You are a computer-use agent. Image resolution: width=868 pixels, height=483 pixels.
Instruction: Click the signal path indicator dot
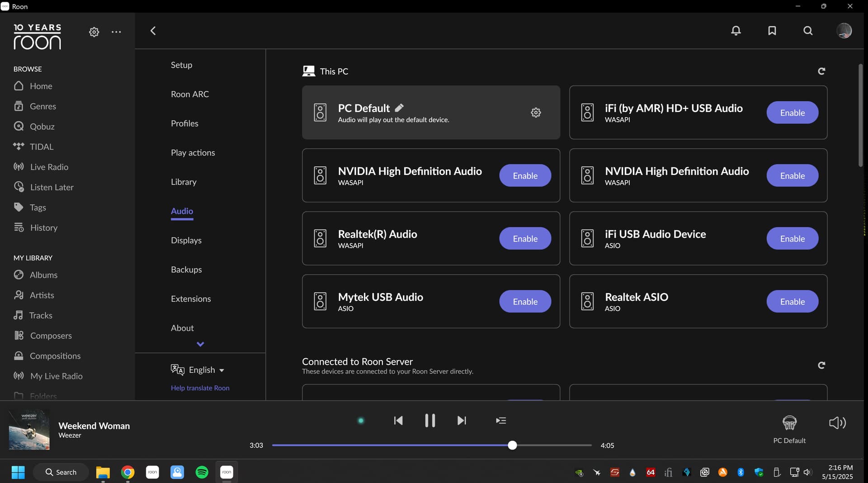tap(361, 421)
